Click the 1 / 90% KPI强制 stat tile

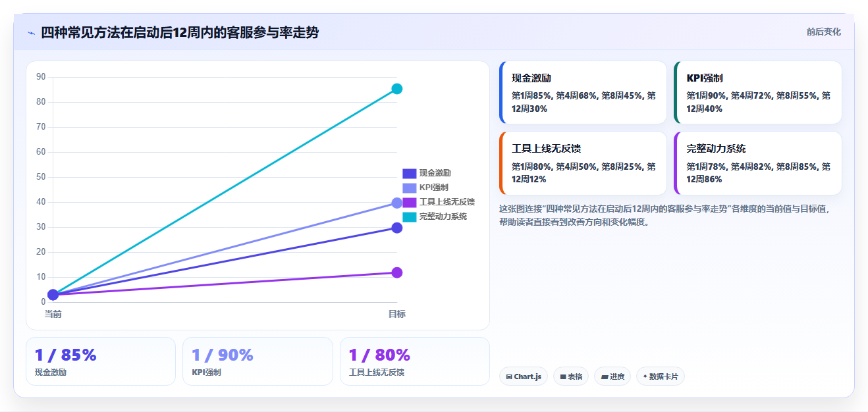[x=258, y=361]
